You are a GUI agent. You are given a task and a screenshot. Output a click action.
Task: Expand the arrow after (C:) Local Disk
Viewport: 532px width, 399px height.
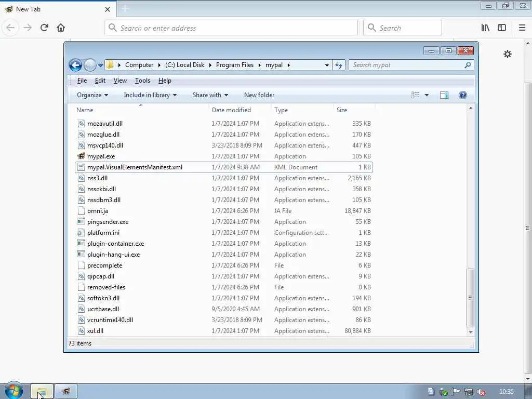(210, 65)
